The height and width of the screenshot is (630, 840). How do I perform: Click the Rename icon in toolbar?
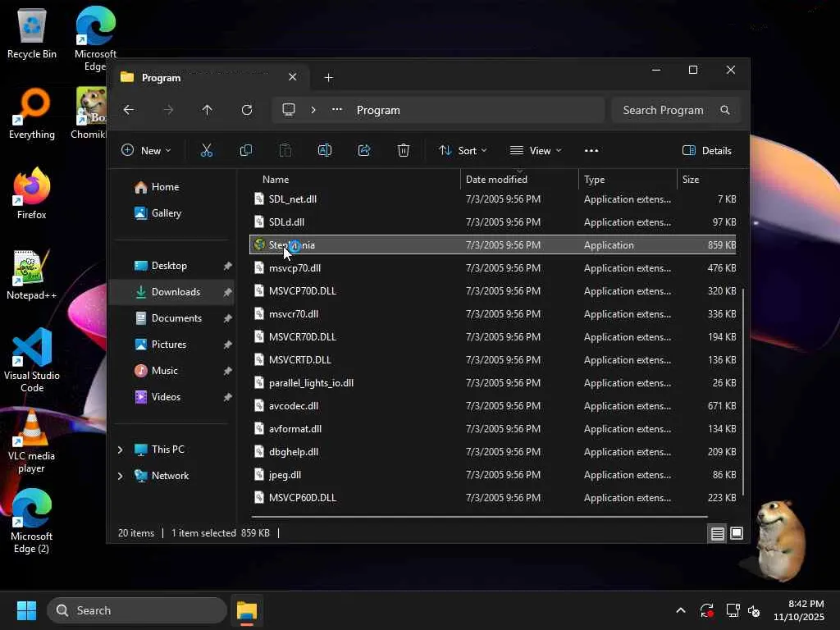(x=324, y=150)
